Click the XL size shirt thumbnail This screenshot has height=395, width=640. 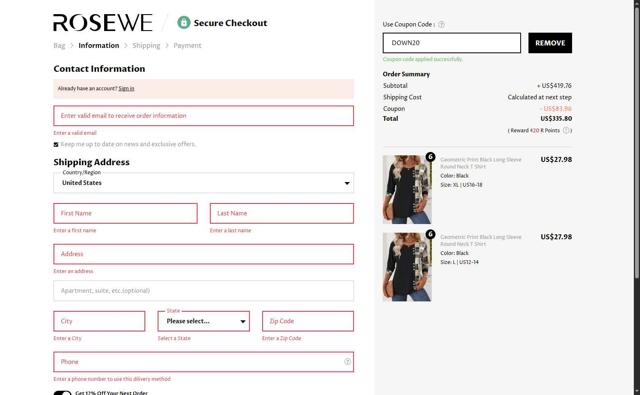pos(407,189)
